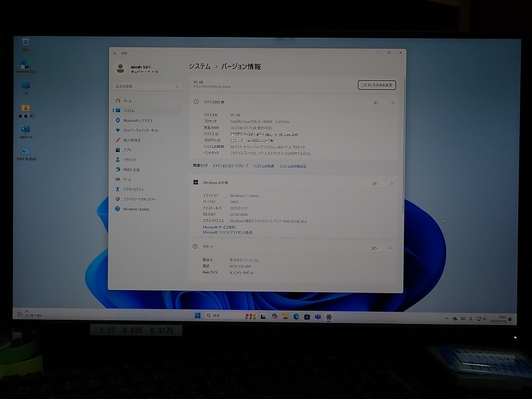Open プライバシーとセキュリティ in the sidebar
The height and width of the screenshot is (399, 532).
pos(147,199)
